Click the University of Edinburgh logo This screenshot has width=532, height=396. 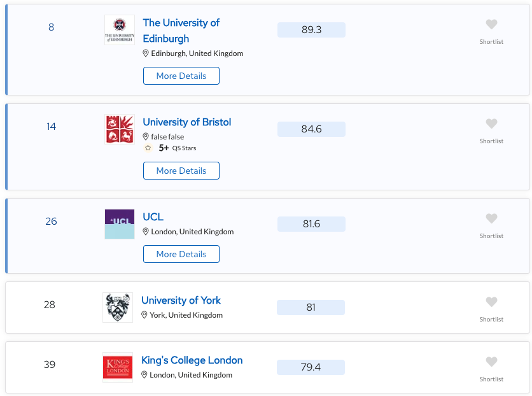pyautogui.click(x=120, y=30)
